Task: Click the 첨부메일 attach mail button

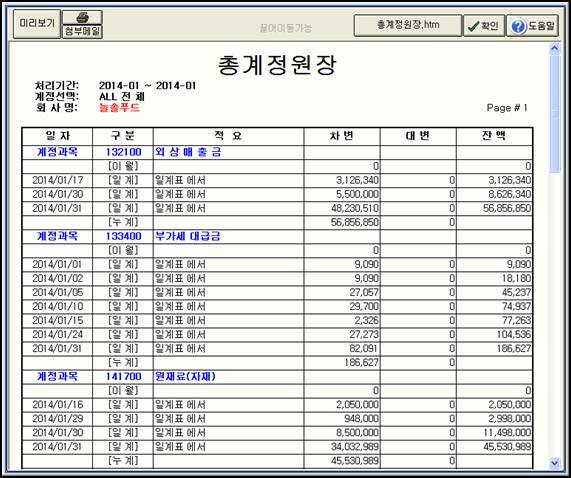Action: click(x=82, y=32)
